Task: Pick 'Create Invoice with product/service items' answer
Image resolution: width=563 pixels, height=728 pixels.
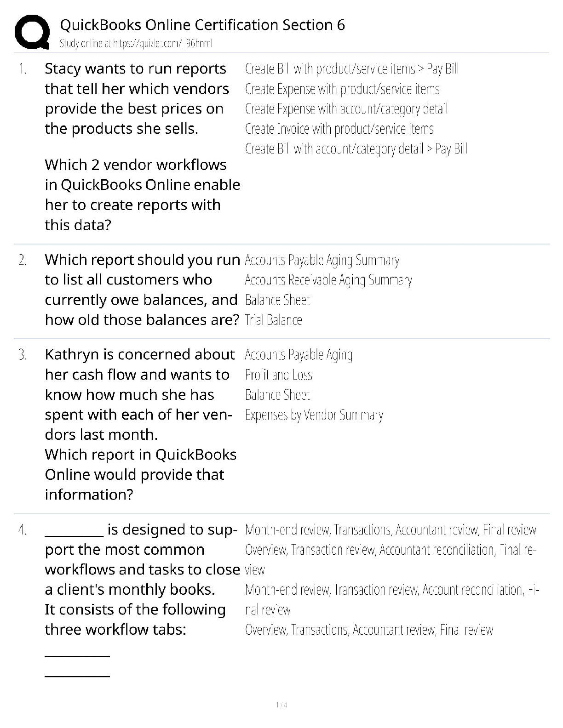Action: (x=339, y=129)
